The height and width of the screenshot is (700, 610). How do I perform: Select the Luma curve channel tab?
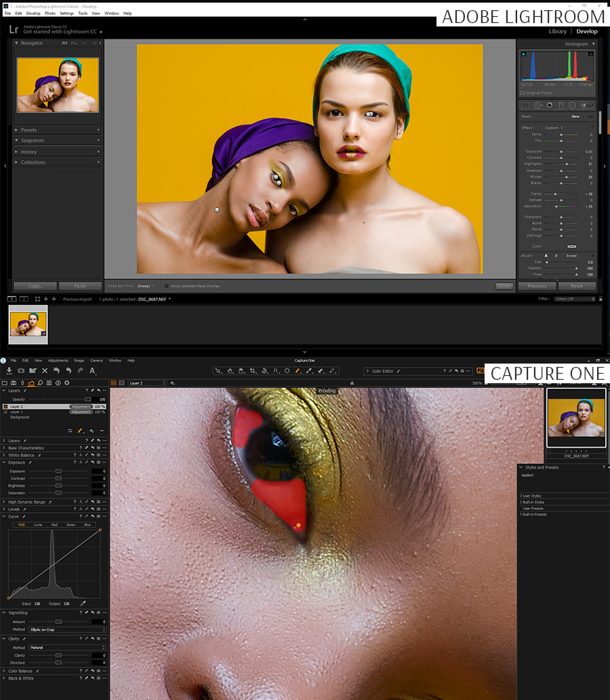[38, 525]
